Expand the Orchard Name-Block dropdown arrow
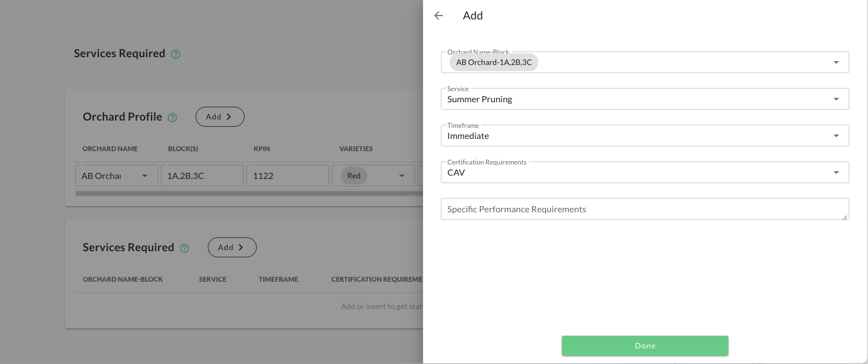The image size is (868, 364). pos(836,62)
